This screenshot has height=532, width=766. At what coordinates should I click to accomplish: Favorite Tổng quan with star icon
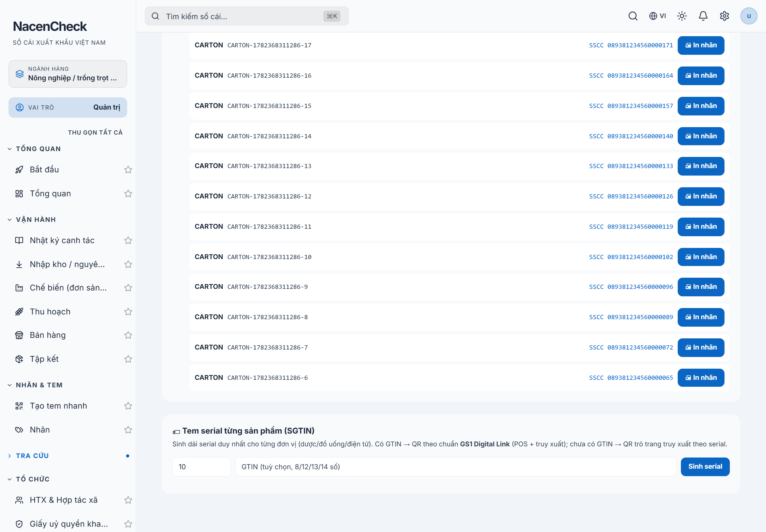coord(128,194)
